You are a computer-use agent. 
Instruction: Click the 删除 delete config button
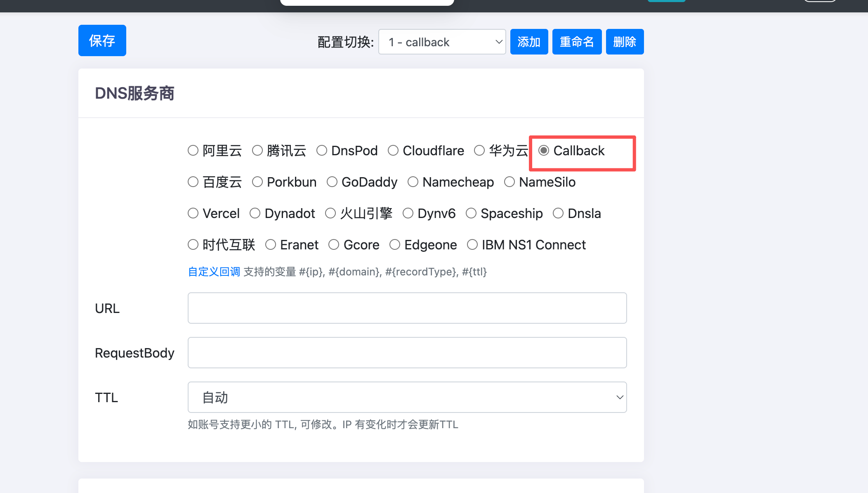(625, 42)
